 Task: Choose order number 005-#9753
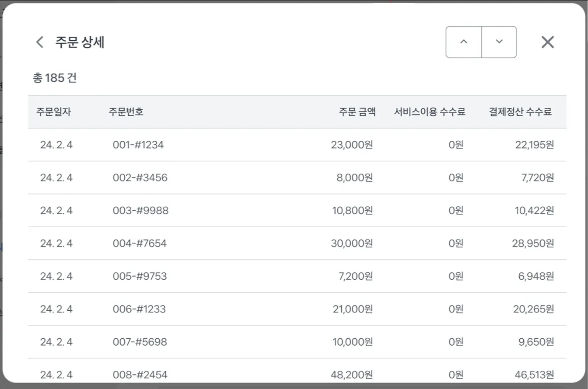140,276
